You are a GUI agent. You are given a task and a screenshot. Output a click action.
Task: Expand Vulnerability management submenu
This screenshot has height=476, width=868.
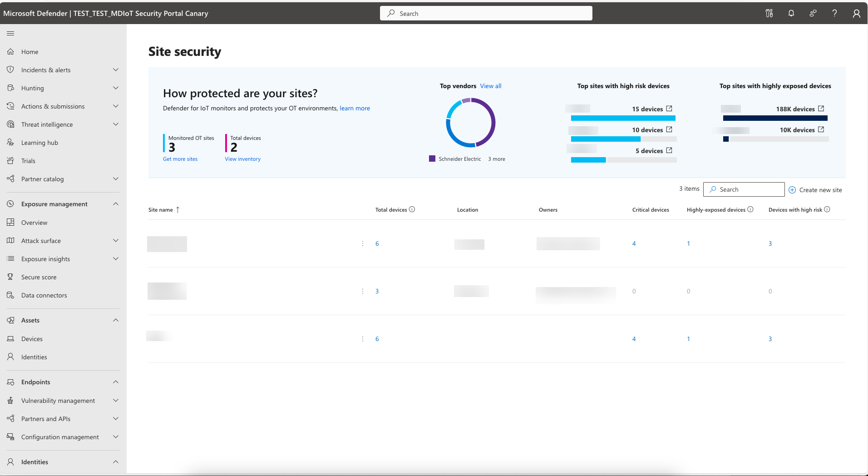(116, 401)
